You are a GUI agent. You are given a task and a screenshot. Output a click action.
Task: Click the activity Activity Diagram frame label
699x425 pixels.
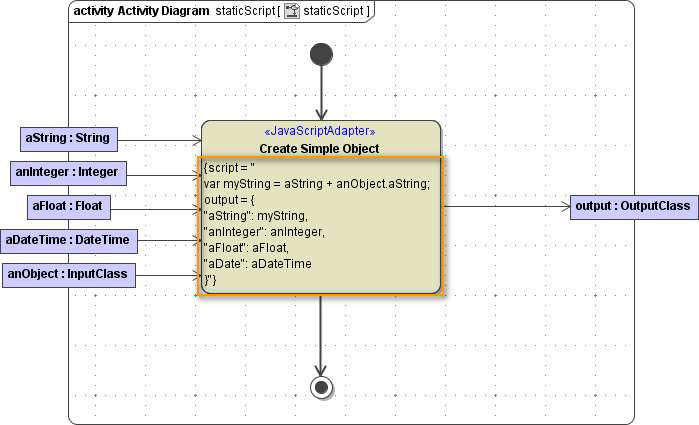coord(141,11)
